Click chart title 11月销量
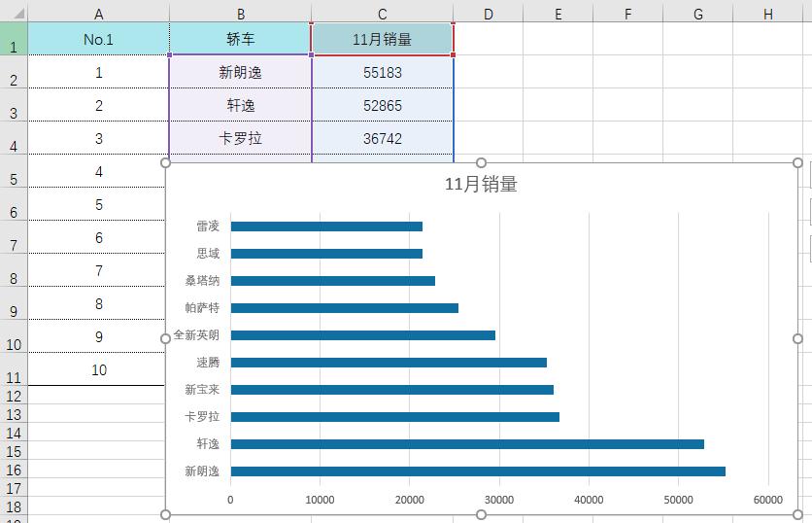Image resolution: width=812 pixels, height=523 pixels. pyautogui.click(x=481, y=184)
